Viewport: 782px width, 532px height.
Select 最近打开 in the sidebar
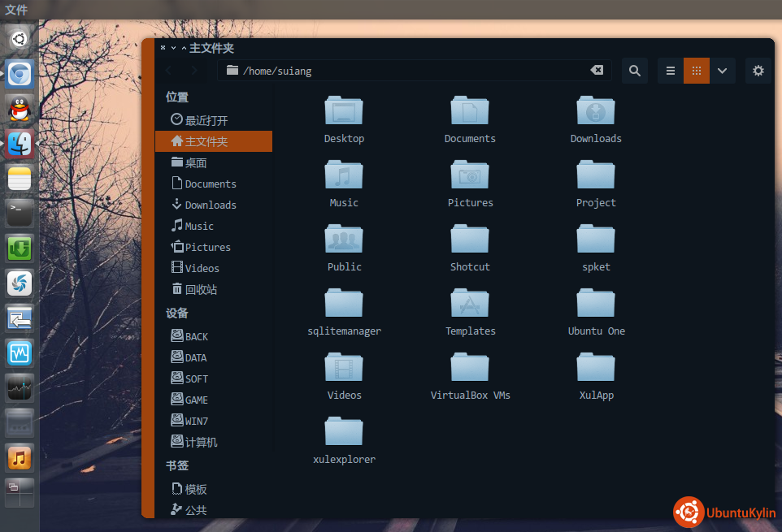[206, 120]
